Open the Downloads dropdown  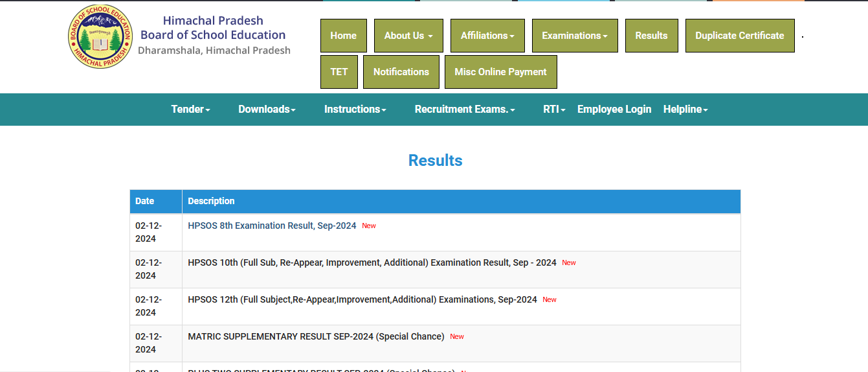click(x=267, y=110)
